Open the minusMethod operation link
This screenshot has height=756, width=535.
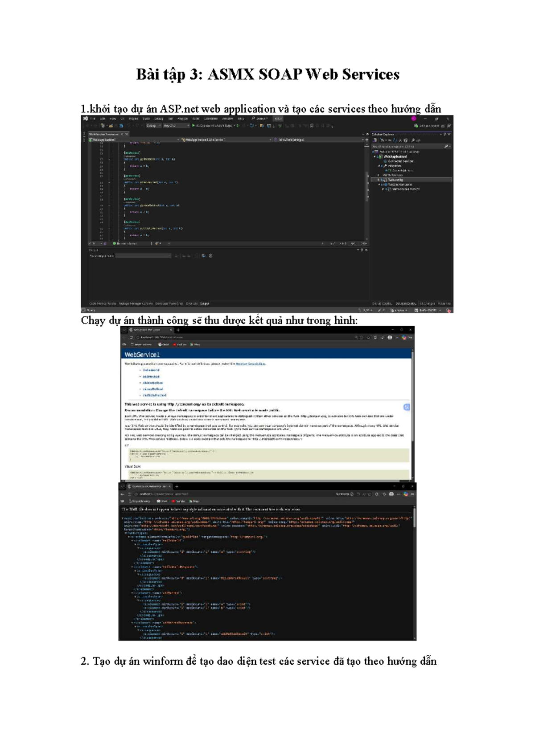[x=153, y=389]
